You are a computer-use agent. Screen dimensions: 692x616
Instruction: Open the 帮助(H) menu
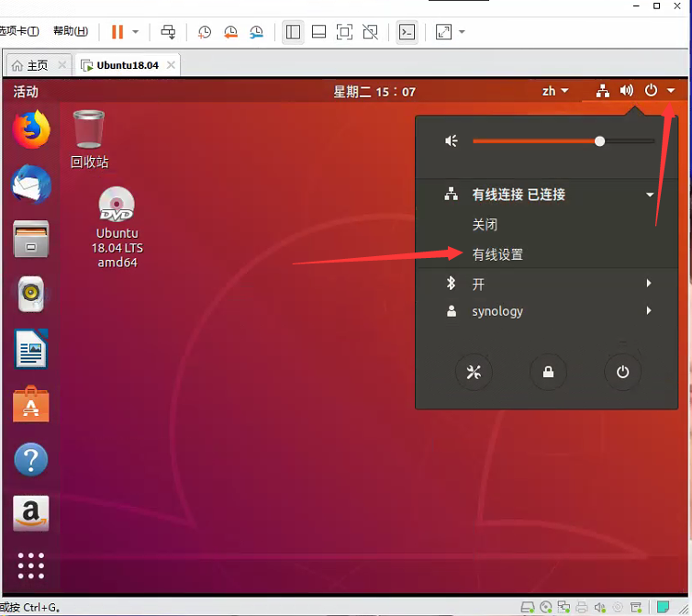coord(71,31)
